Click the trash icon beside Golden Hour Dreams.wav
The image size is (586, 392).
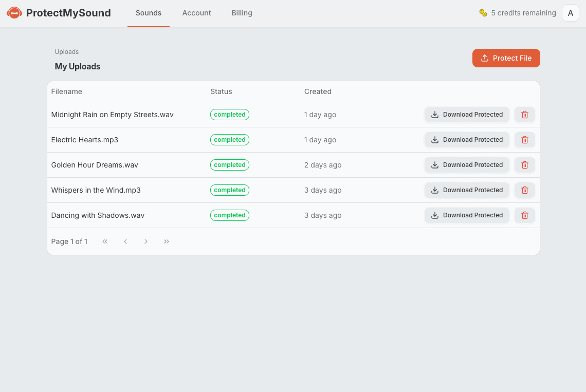point(524,164)
